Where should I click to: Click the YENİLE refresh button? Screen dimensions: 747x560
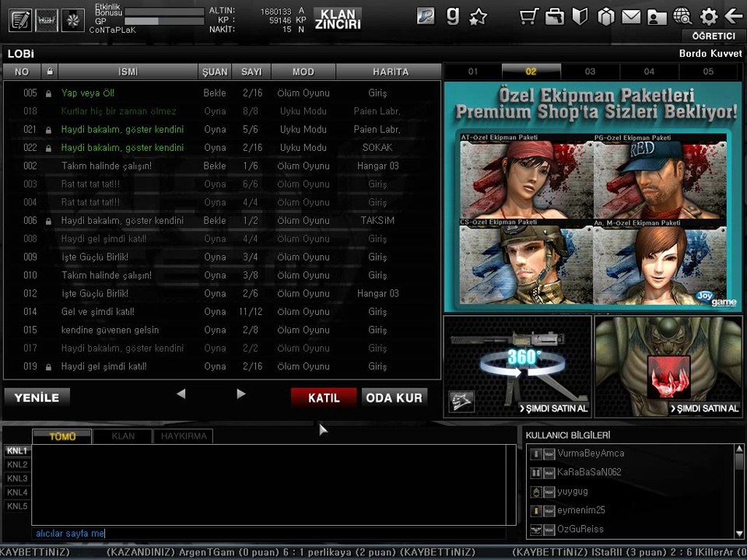pyautogui.click(x=37, y=397)
